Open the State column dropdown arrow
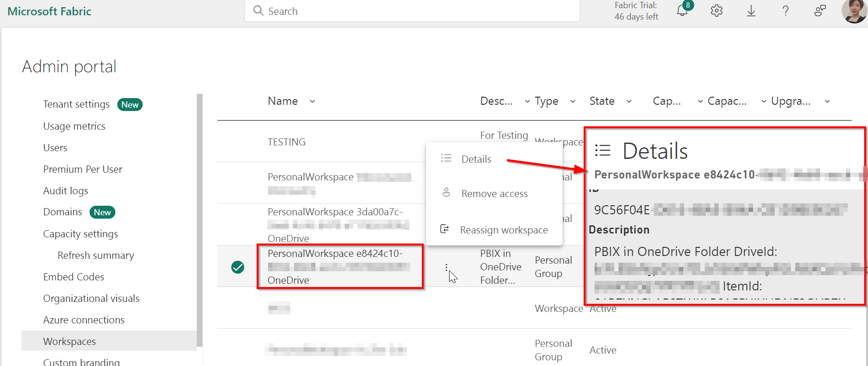 pyautogui.click(x=629, y=101)
